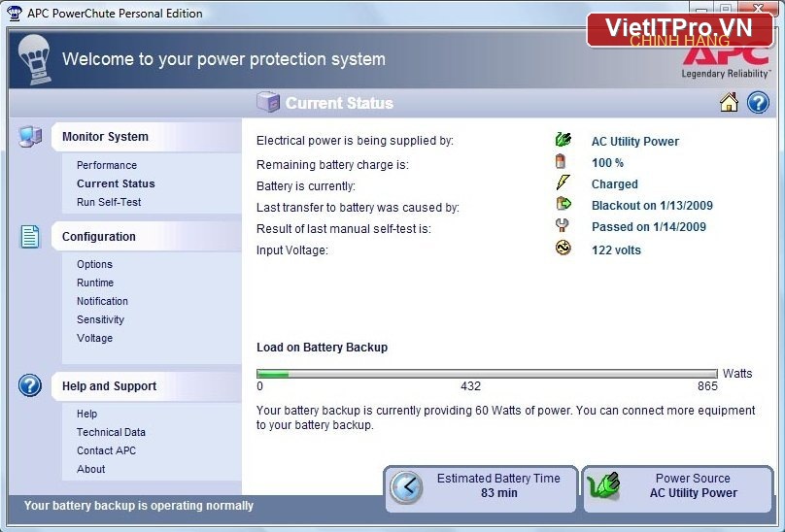Screen dimensions: 785x532
Task: Click the Charged battery status text
Action: tap(614, 184)
